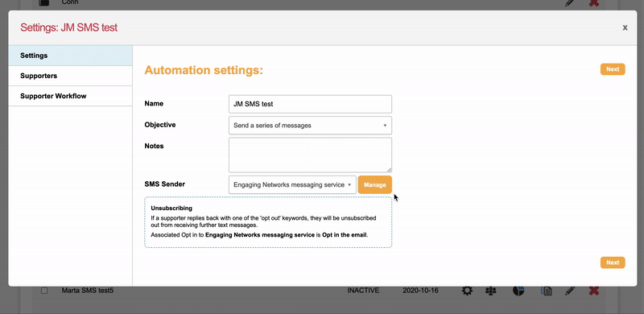The height and width of the screenshot is (314, 644).
Task: Open the Supporter Workflow tab
Action: pos(70,96)
